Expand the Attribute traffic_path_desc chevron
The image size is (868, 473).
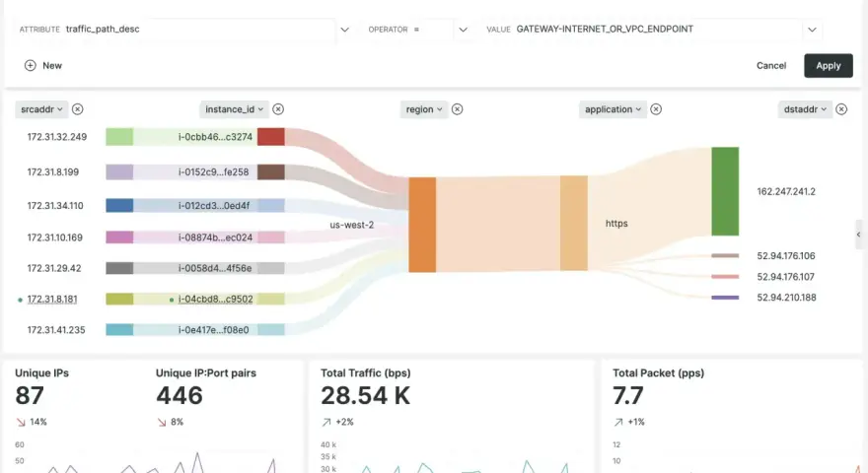pos(344,30)
